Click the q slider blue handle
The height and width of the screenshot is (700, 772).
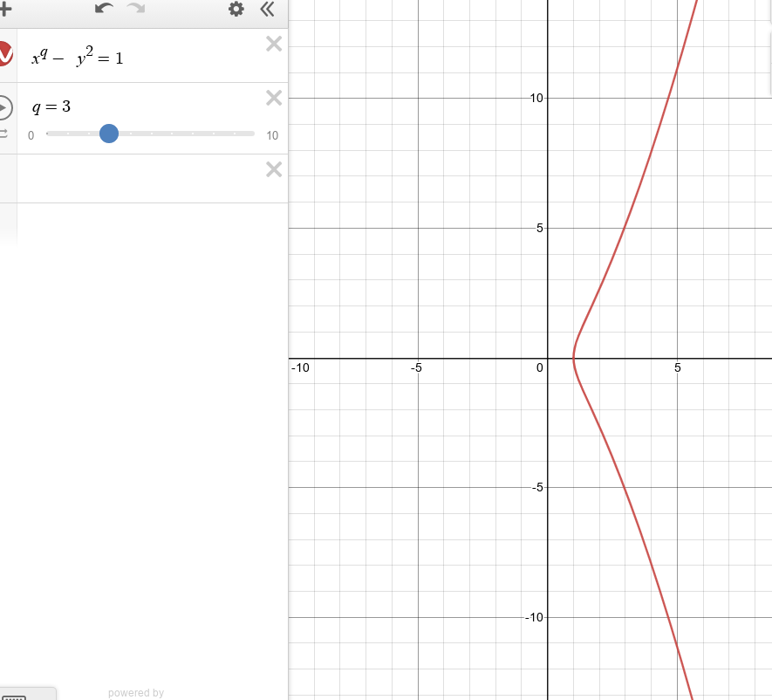[109, 134]
